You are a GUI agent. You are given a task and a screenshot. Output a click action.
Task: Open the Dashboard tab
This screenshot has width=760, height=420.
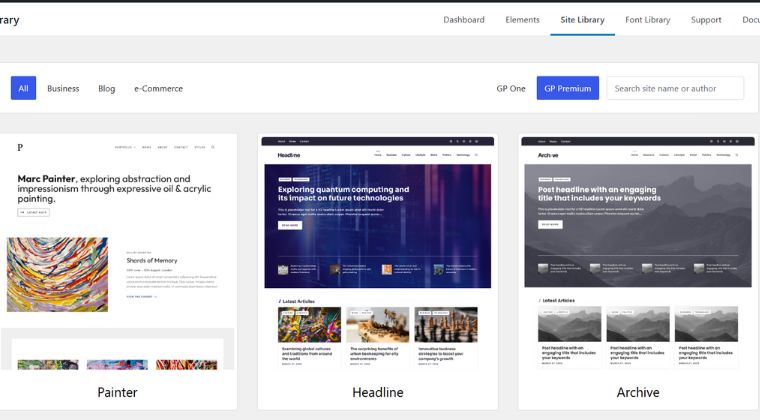[x=464, y=20]
